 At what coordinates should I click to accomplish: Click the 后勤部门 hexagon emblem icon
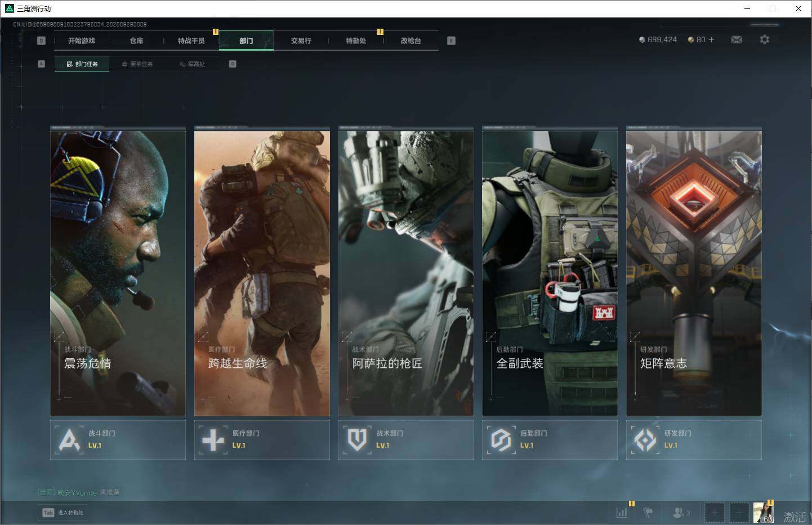(501, 439)
